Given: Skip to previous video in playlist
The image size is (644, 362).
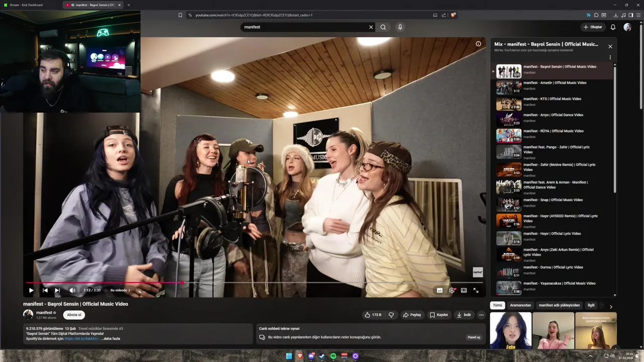Looking at the screenshot, I should point(45,290).
